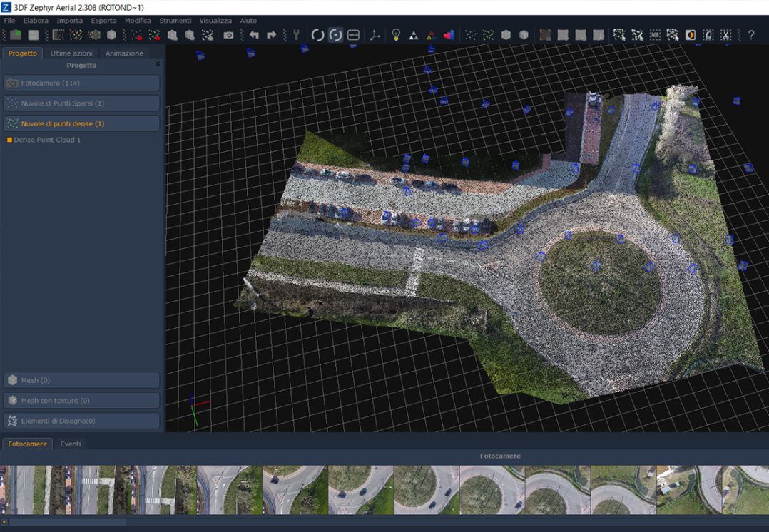Click the camera snapshot icon in toolbar
This screenshot has height=532, width=769.
(228, 35)
